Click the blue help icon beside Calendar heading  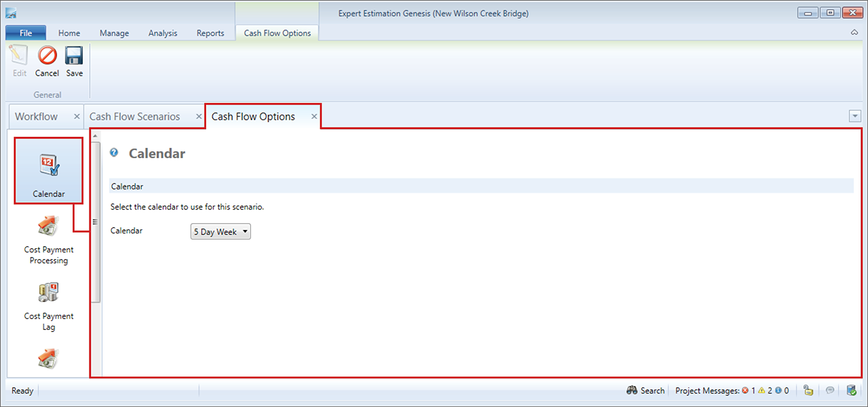[114, 153]
